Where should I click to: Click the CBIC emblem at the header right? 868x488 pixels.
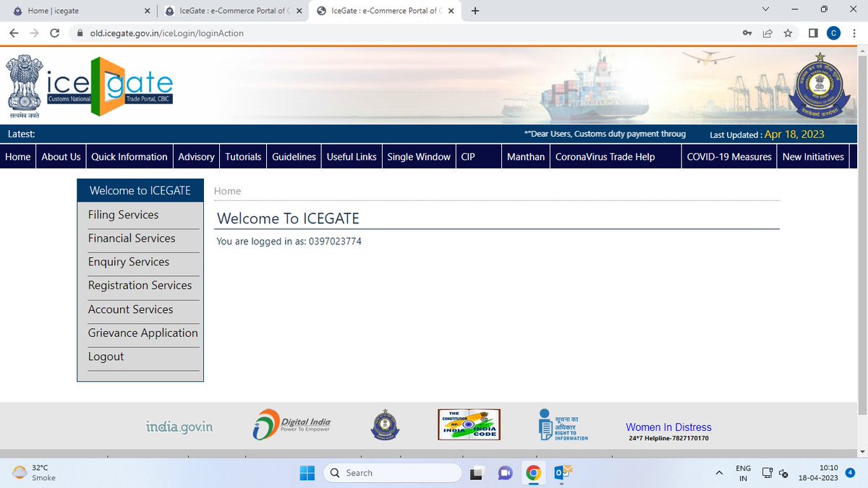[x=820, y=86]
